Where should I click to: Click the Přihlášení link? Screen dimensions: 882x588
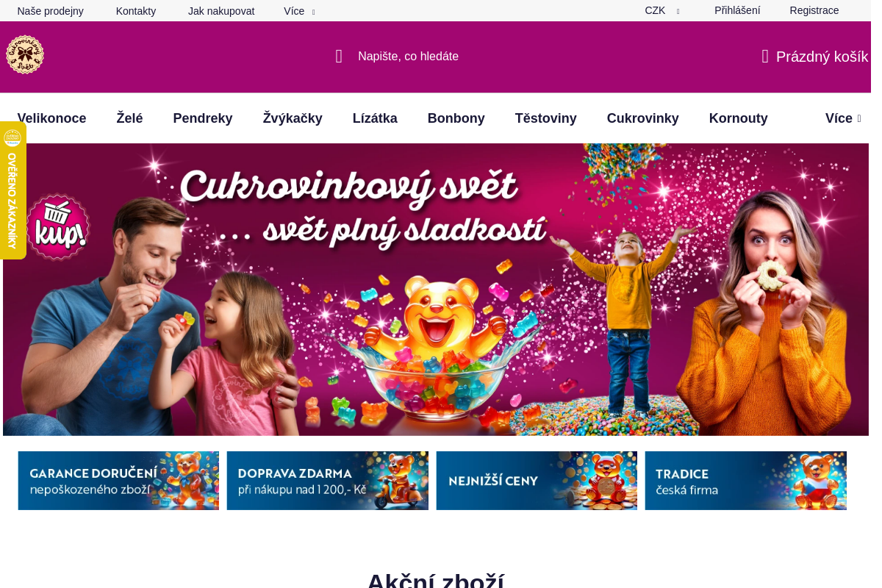pyautogui.click(x=737, y=11)
